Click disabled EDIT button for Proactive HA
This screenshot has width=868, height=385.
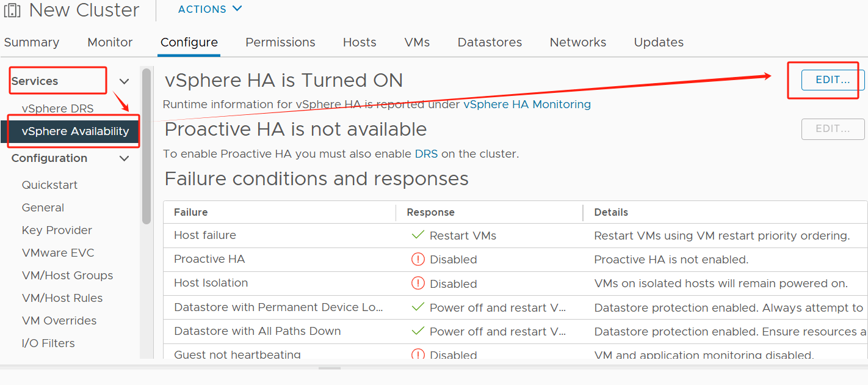pos(833,129)
